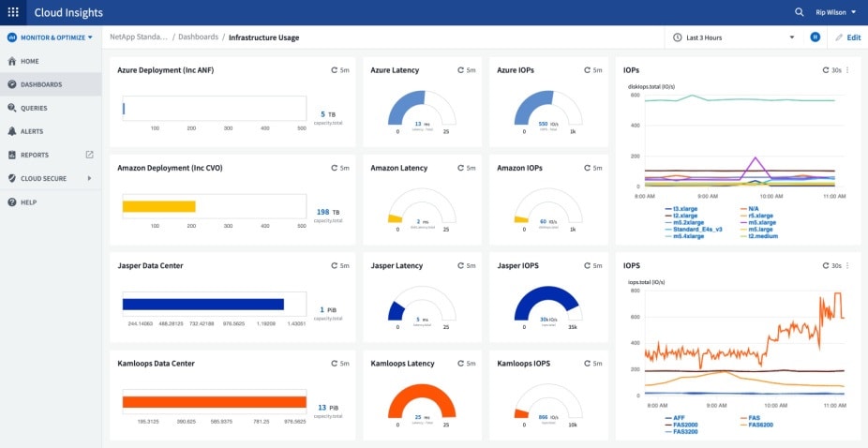Expand the Cloud Secure submenu arrow
Viewport: 868px width, 448px height.
coord(89,178)
